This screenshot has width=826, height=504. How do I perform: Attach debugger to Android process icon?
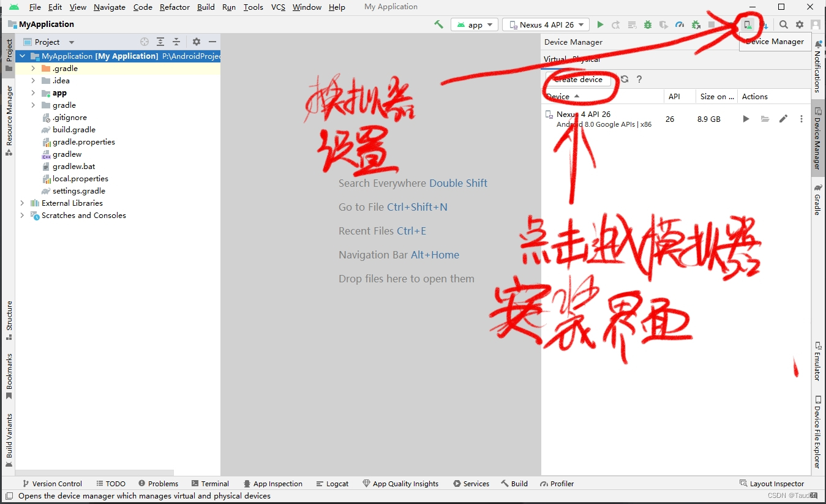[x=696, y=24]
